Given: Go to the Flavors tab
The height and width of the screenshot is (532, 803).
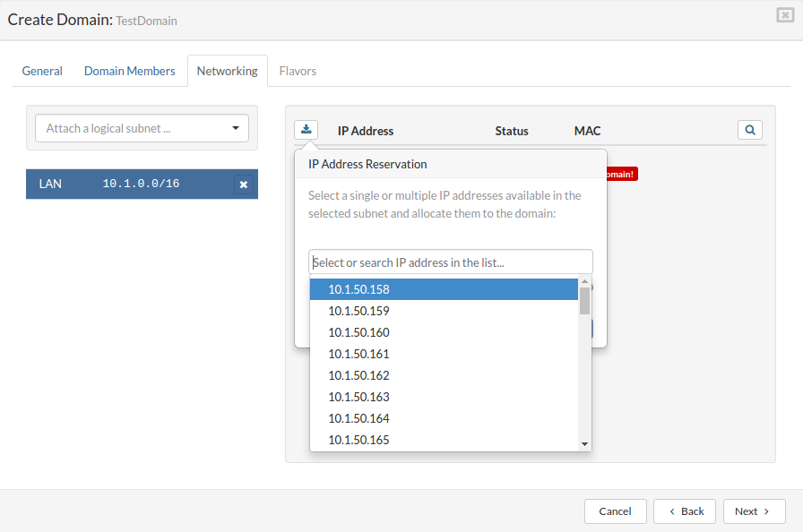Looking at the screenshot, I should [x=298, y=71].
